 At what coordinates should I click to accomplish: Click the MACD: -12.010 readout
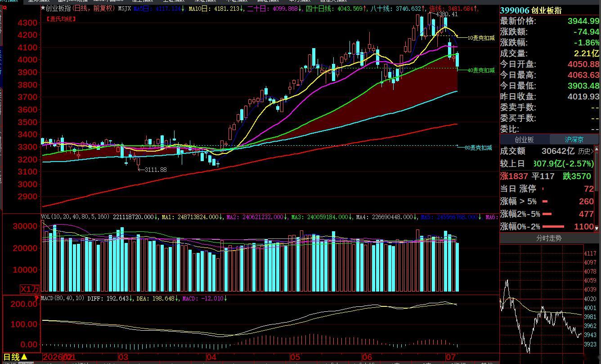click(202, 298)
